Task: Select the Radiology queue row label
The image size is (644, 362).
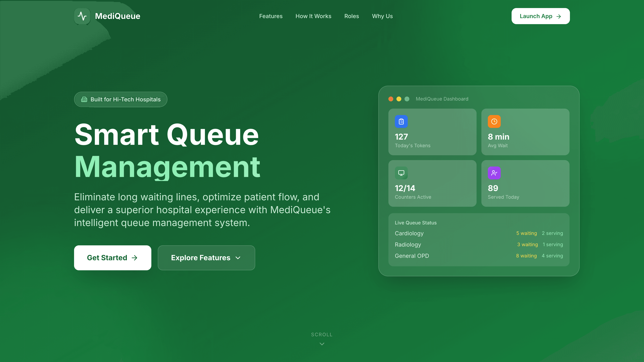Action: pyautogui.click(x=408, y=244)
